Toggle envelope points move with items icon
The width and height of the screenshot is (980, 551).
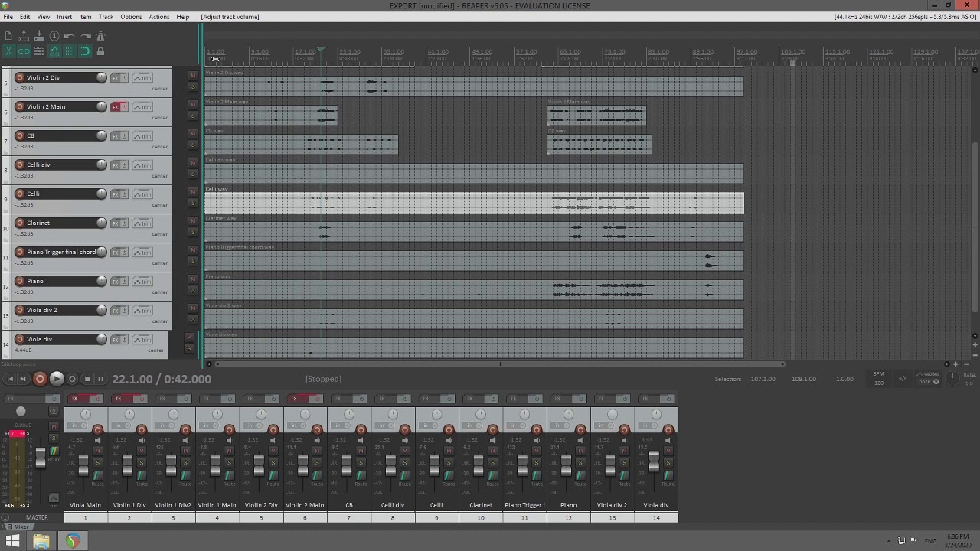pos(54,51)
